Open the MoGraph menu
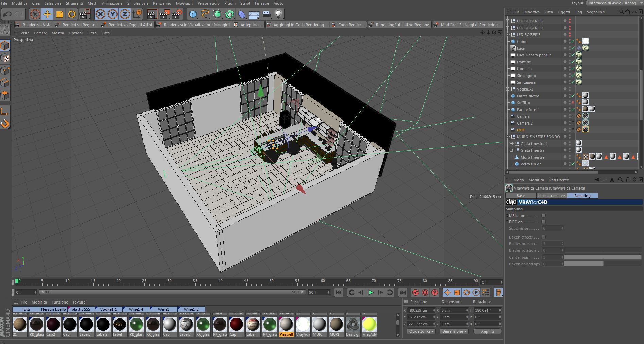644x344 pixels. point(184,3)
